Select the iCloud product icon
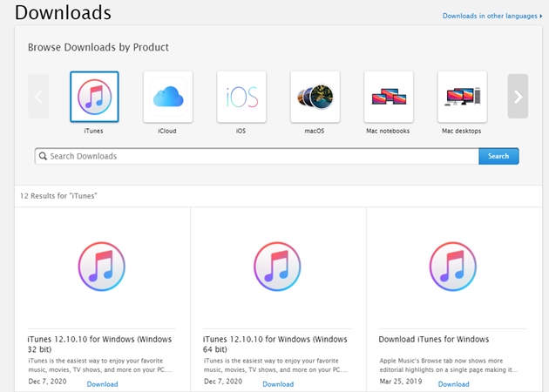The image size is (549, 392). [168, 97]
